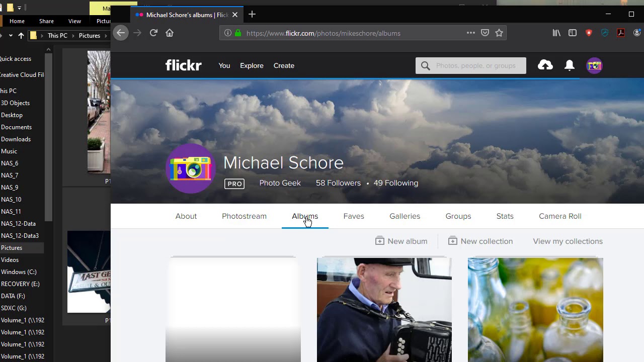Open the You menu on Flickr
Viewport: 644px width, 362px height.
224,66
